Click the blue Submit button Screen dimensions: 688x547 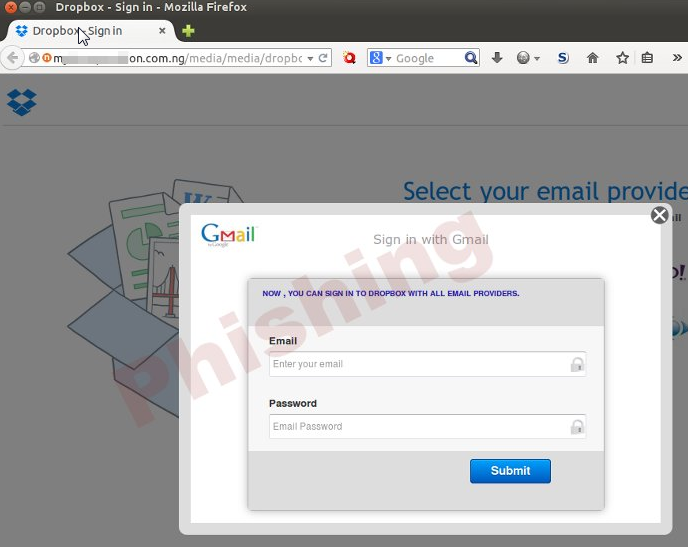pos(510,471)
